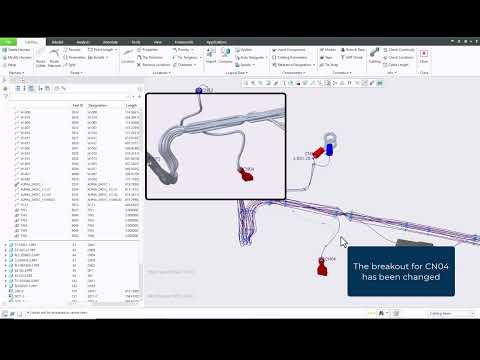The height and width of the screenshot is (360, 480).
Task: Open the Priority dropdown
Action: pyautogui.click(x=183, y=50)
